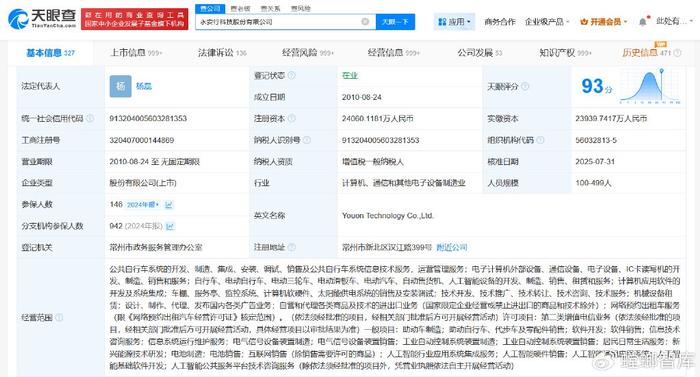This screenshot has width=700, height=377.
Task: Click the info icon beside 经营范围
Action: point(59,318)
